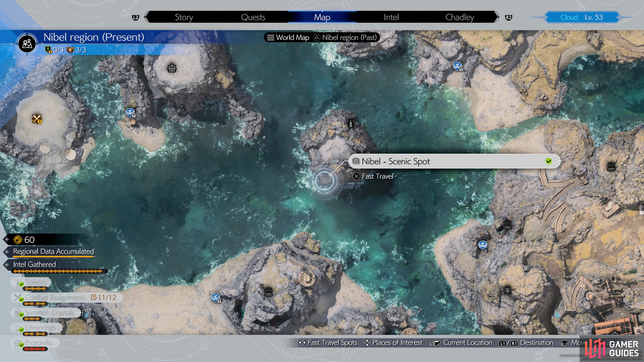
Task: Click the 0/3 quests counter
Action: [x=55, y=50]
